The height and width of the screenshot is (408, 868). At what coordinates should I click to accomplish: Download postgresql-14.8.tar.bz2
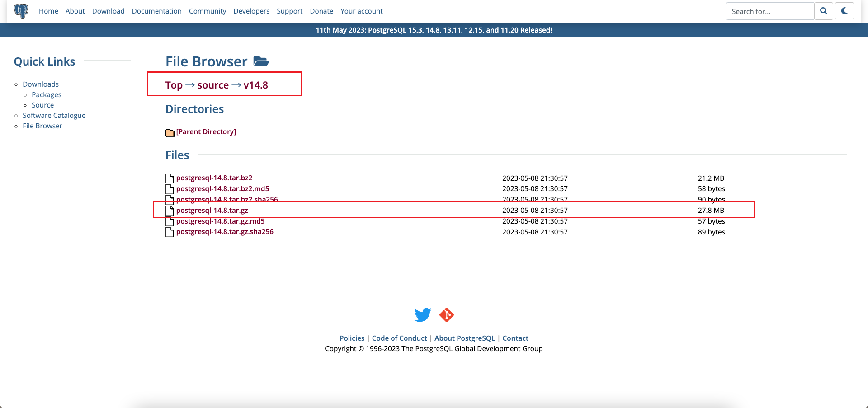click(214, 178)
